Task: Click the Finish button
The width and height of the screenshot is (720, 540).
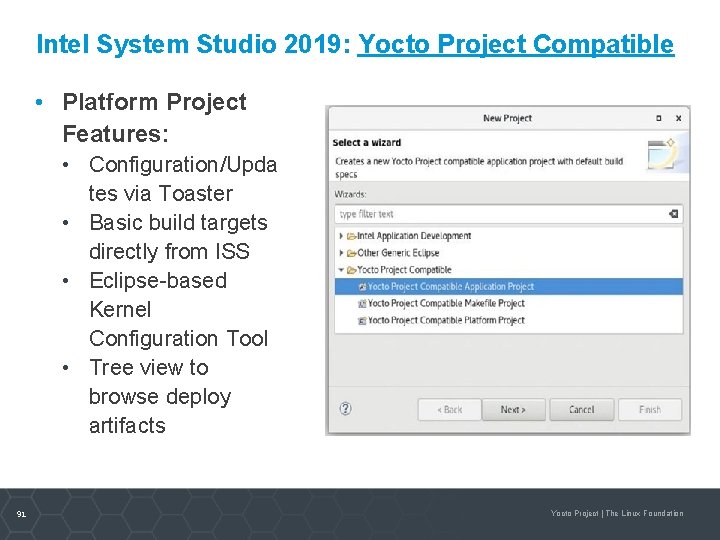Action: point(650,410)
